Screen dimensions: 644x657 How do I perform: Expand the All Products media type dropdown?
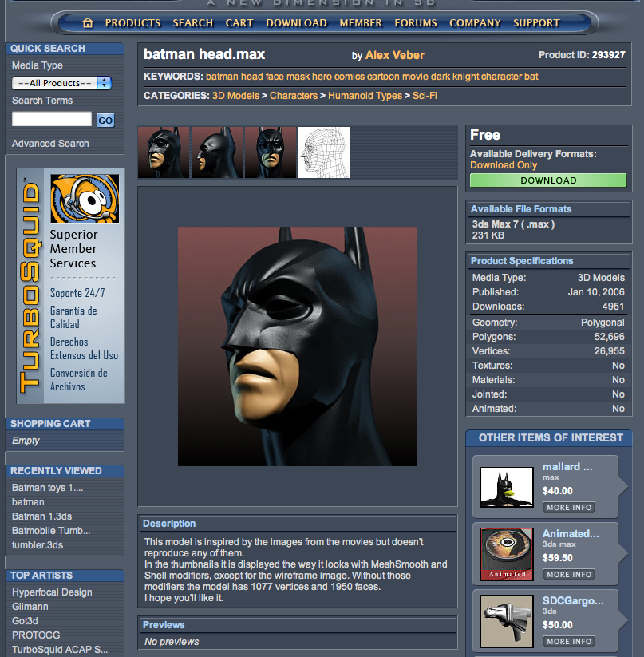[x=61, y=83]
